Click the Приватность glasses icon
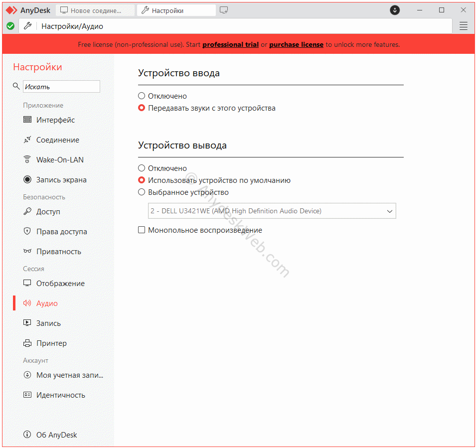Viewport: 476px width, 448px height. 27,251
